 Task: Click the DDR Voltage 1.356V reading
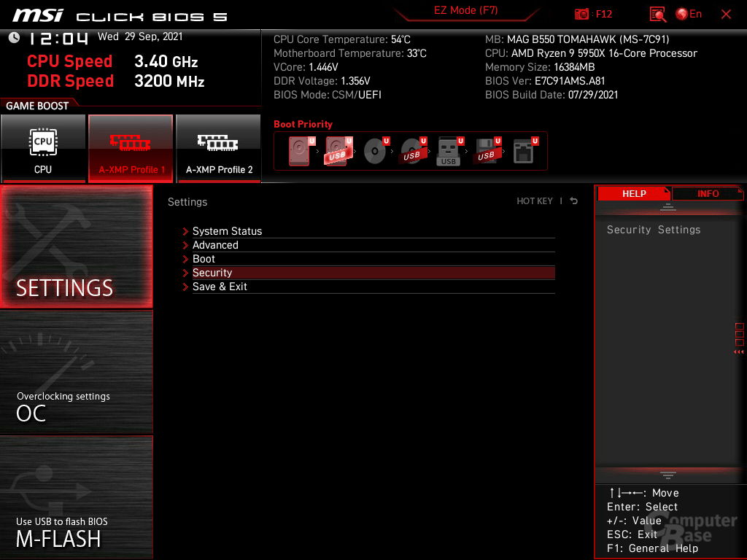(x=322, y=81)
